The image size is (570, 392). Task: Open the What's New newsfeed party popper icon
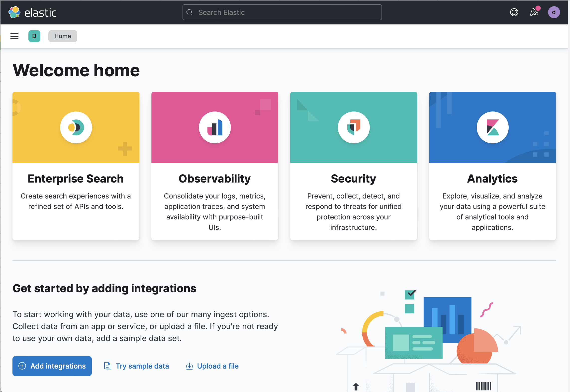pos(534,12)
